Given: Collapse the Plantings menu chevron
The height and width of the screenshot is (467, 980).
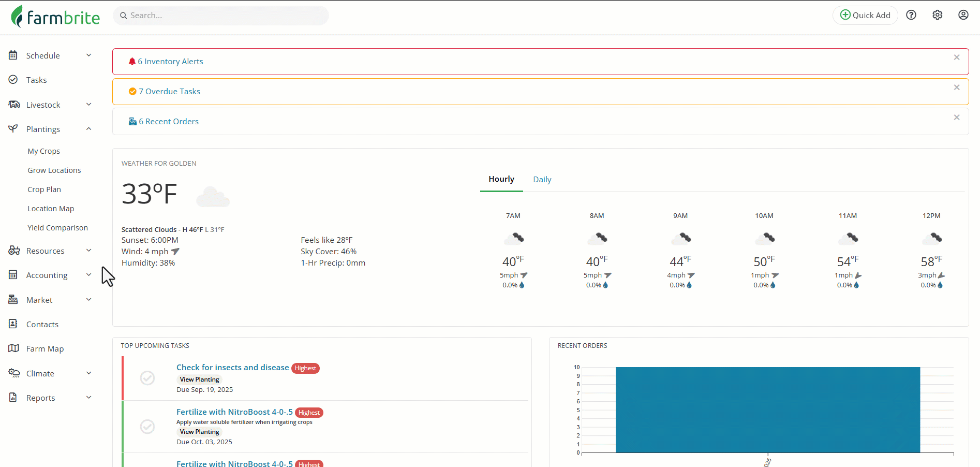Looking at the screenshot, I should [89, 129].
